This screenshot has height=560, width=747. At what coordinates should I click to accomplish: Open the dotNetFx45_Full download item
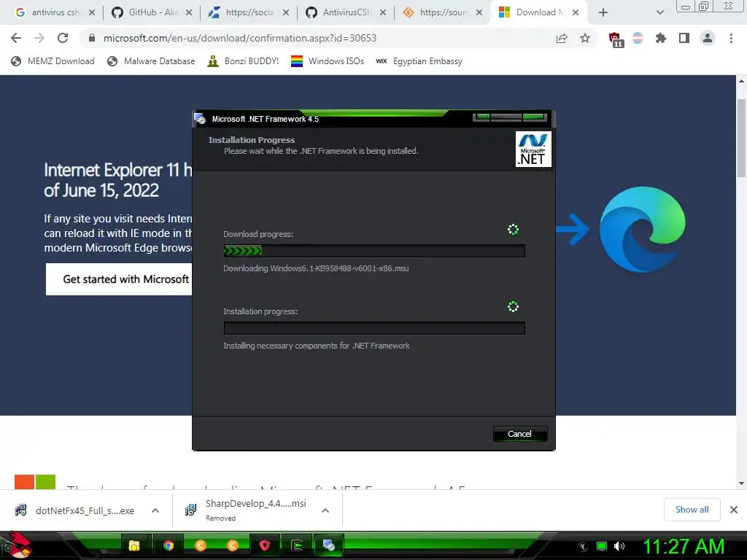(x=75, y=510)
